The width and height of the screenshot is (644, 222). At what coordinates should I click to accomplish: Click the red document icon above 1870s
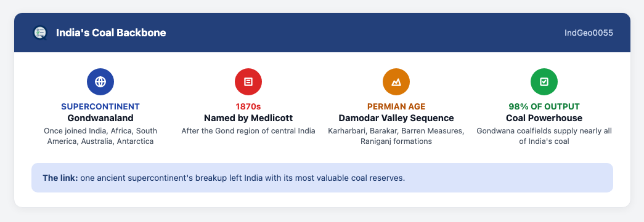click(248, 82)
